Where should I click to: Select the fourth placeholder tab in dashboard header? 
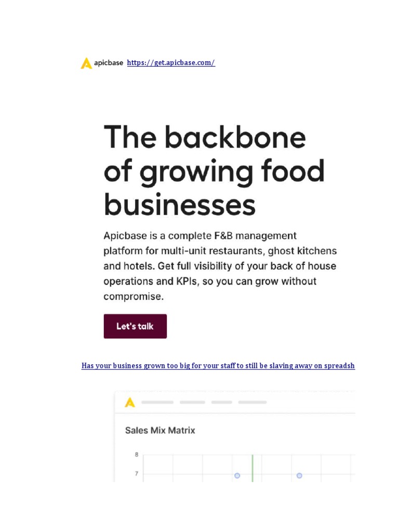point(252,402)
